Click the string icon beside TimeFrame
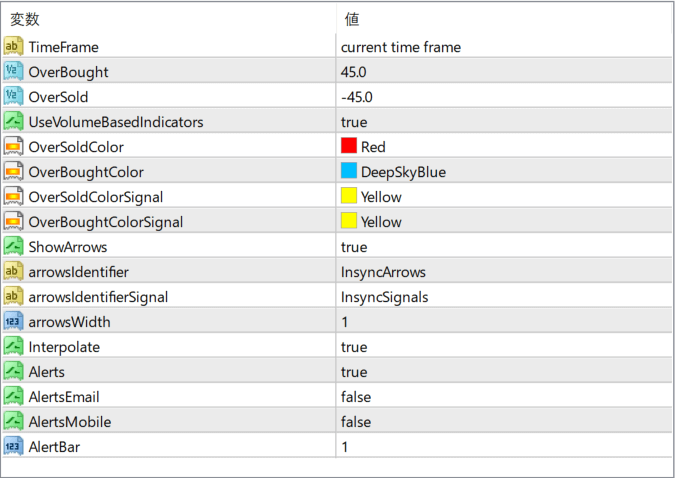This screenshot has width=675, height=478. click(13, 47)
